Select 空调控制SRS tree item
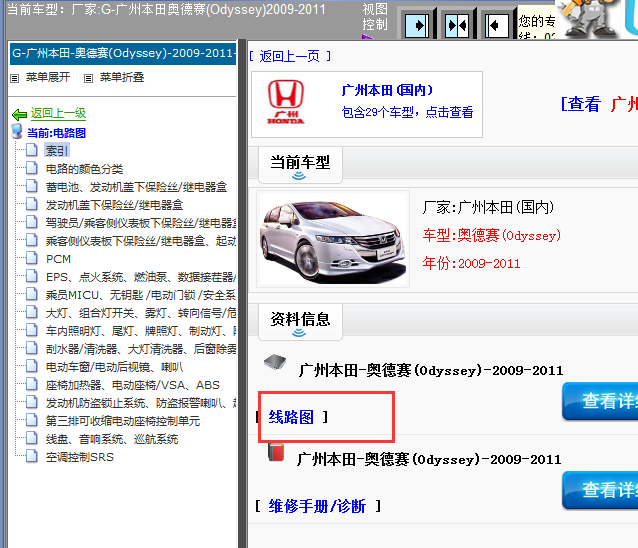Image resolution: width=638 pixels, height=548 pixels. (x=80, y=457)
